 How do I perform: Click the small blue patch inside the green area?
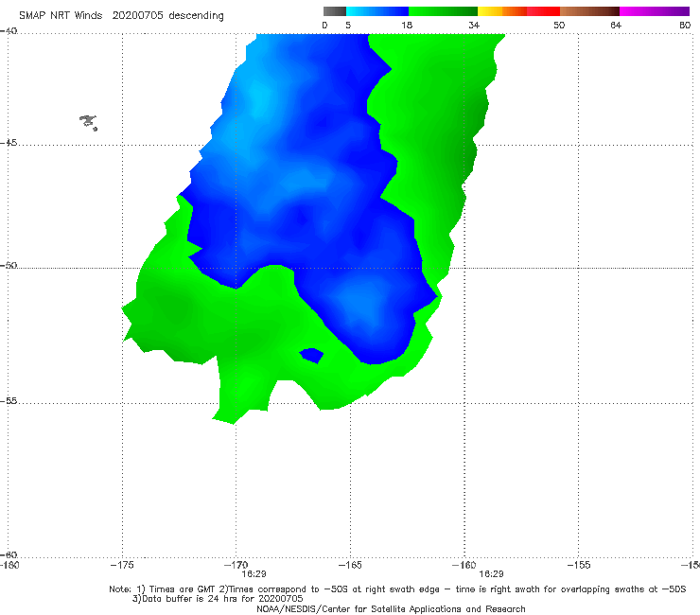(x=311, y=356)
